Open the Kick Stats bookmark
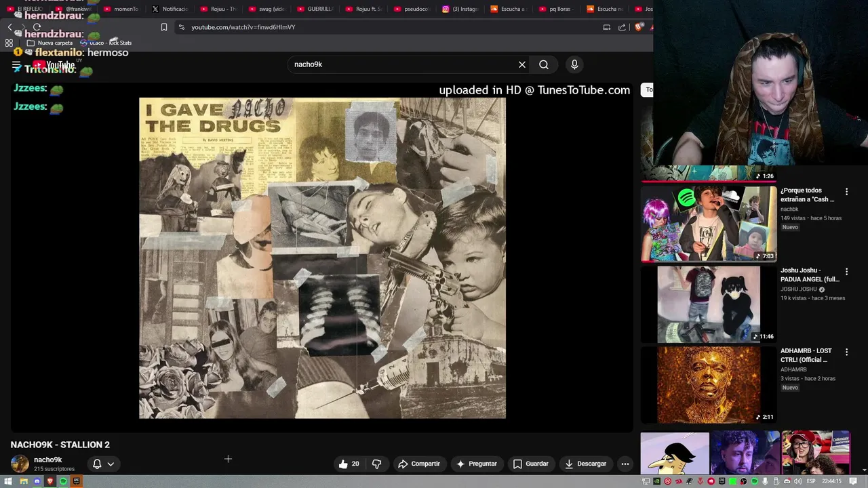The image size is (868, 488). coord(106,43)
